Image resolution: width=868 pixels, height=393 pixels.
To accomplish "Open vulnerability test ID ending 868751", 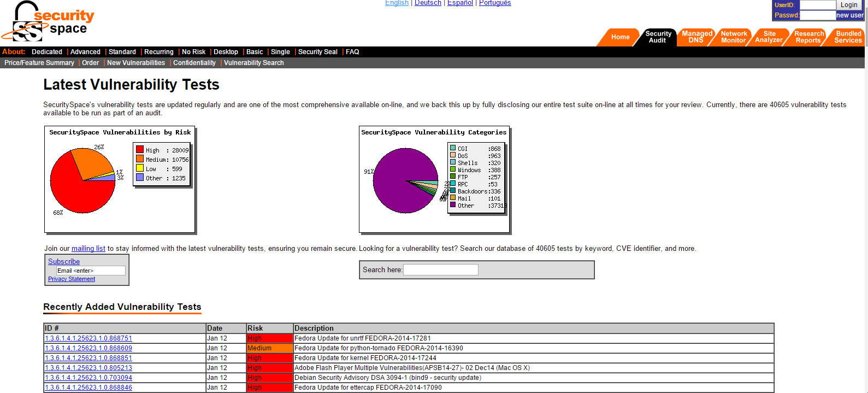I will pyautogui.click(x=88, y=338).
